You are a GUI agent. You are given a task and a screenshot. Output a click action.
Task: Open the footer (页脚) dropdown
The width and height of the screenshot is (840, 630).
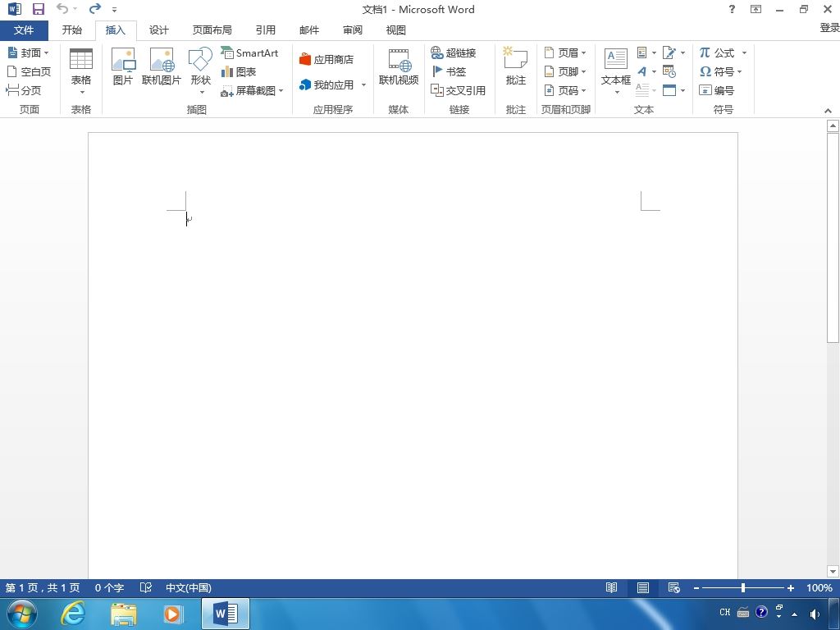coord(565,71)
